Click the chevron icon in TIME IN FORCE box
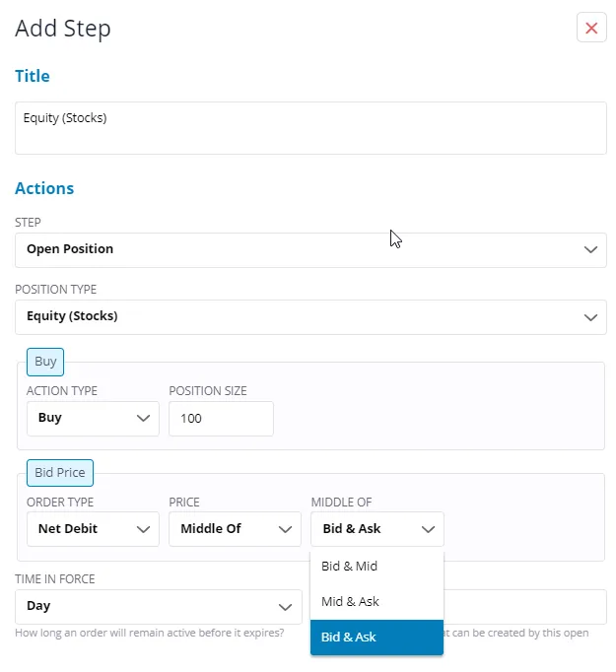Image resolution: width=616 pixels, height=672 pixels. (285, 607)
